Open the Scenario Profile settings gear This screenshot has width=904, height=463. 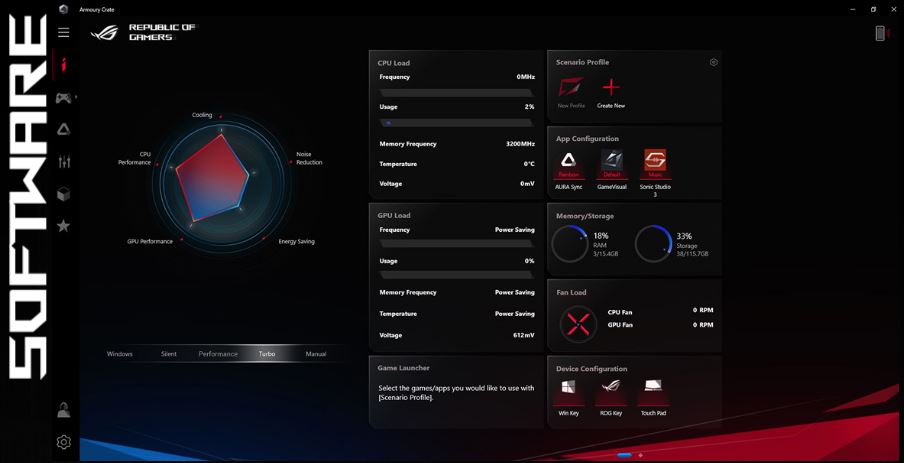coord(714,62)
